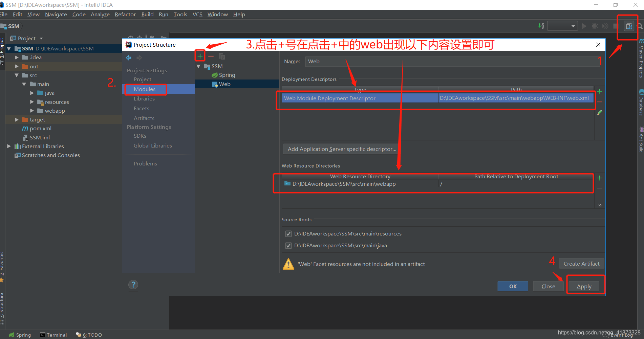
Task: Open help with the question mark icon
Action: tap(133, 285)
